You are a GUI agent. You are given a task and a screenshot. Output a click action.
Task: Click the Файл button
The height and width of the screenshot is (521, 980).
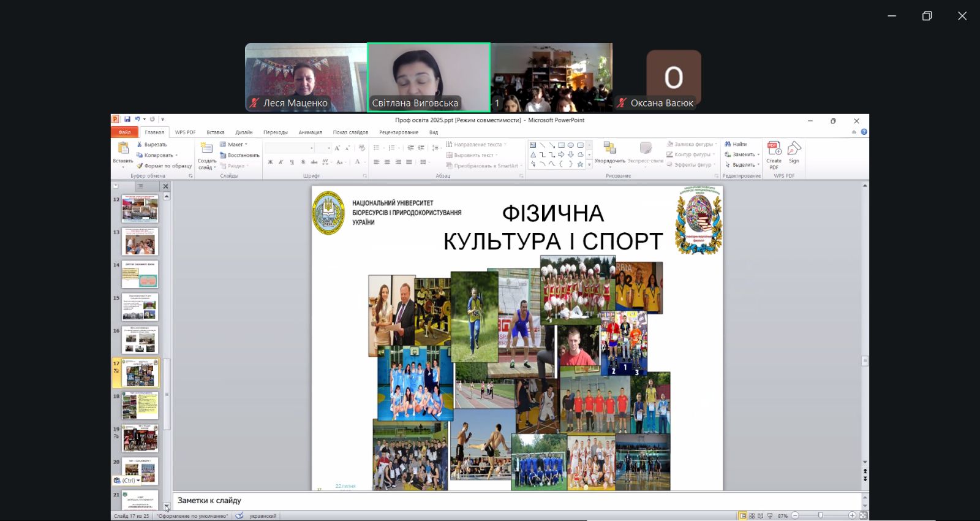click(125, 132)
